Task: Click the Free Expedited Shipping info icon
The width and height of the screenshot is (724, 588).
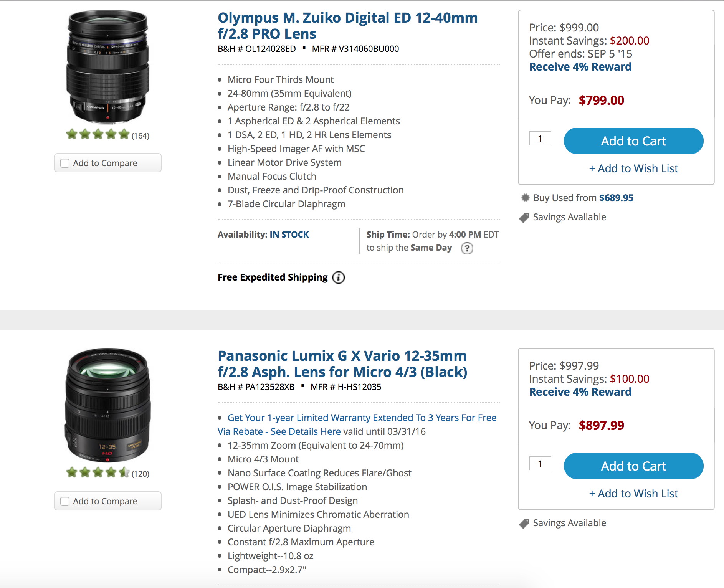Action: point(338,277)
